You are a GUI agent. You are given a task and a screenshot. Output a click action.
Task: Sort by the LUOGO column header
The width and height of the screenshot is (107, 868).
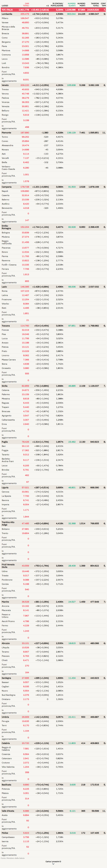[x=5, y=6]
